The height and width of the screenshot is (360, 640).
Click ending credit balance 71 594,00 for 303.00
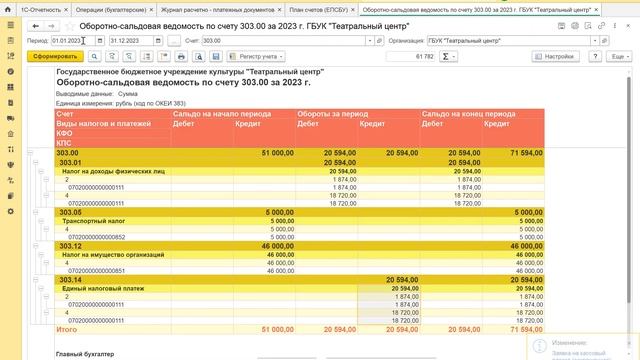[527, 153]
